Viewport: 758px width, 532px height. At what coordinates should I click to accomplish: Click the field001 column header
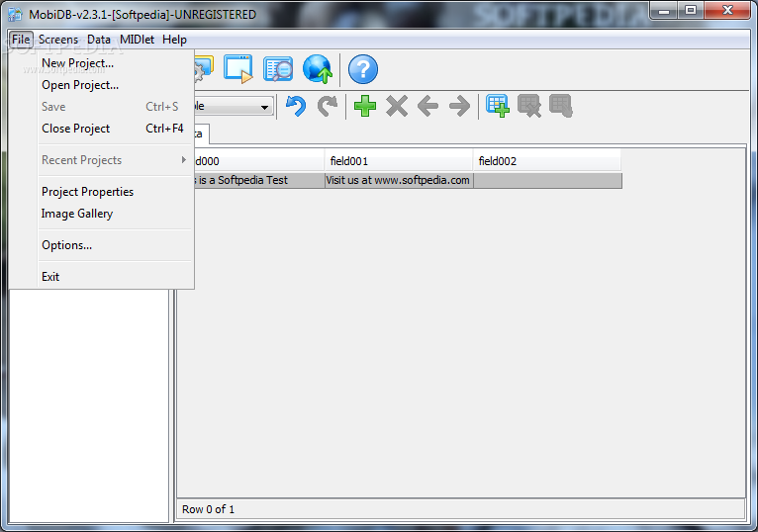pos(399,161)
